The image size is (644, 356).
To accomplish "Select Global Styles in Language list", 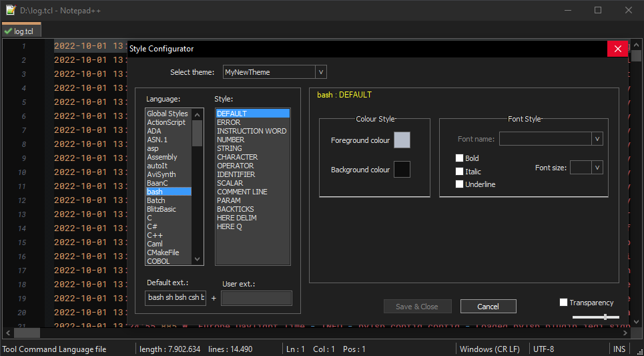I will [168, 114].
